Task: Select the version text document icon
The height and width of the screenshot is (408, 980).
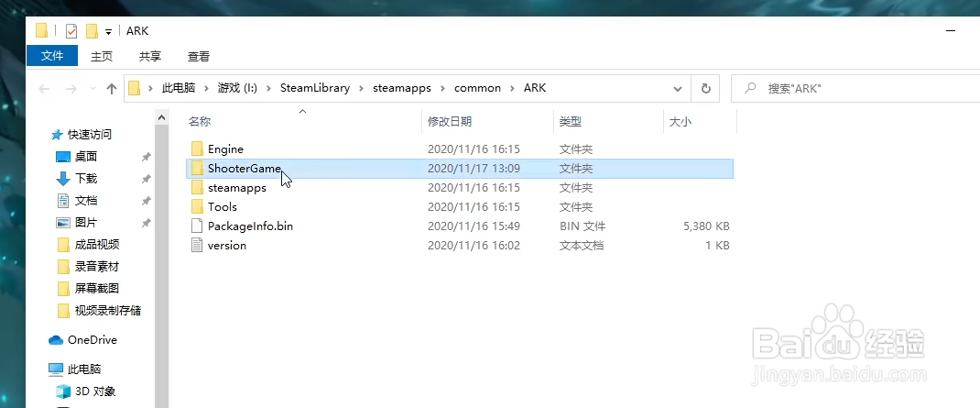Action: pyautogui.click(x=197, y=246)
